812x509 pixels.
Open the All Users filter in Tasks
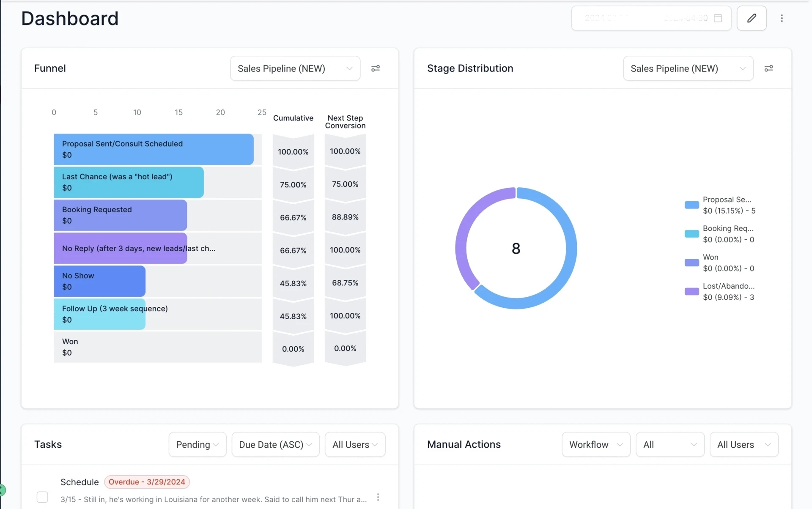coord(354,444)
